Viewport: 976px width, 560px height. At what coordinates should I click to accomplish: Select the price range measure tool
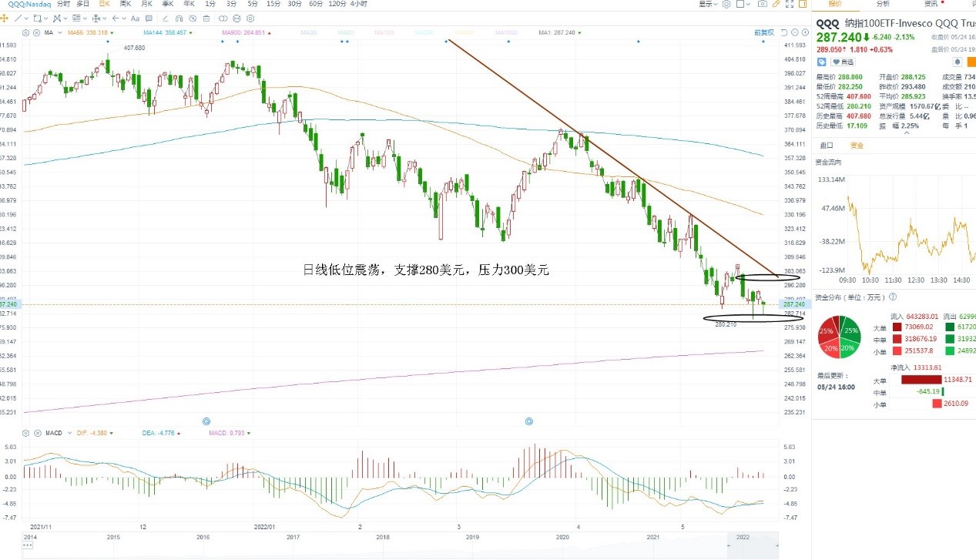(96, 18)
